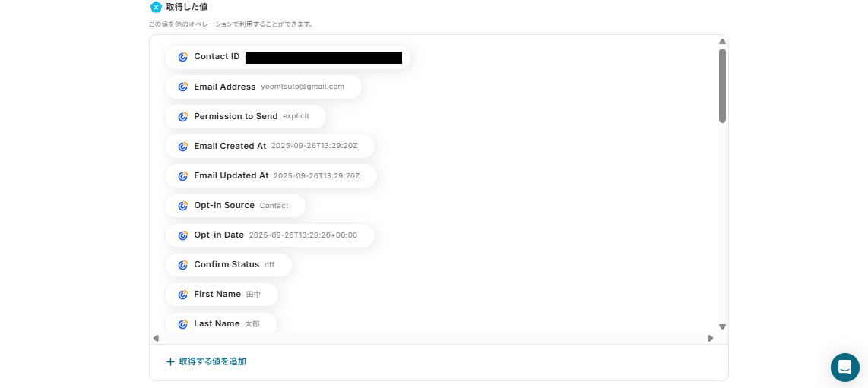This screenshot has width=868, height=388.
Task: Click the Opt-in Date chip icon
Action: tap(183, 235)
